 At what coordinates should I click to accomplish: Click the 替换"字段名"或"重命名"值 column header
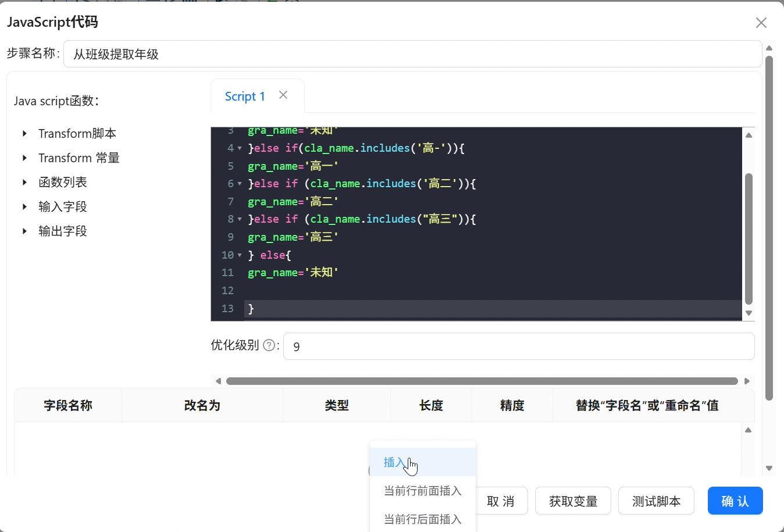tap(647, 405)
